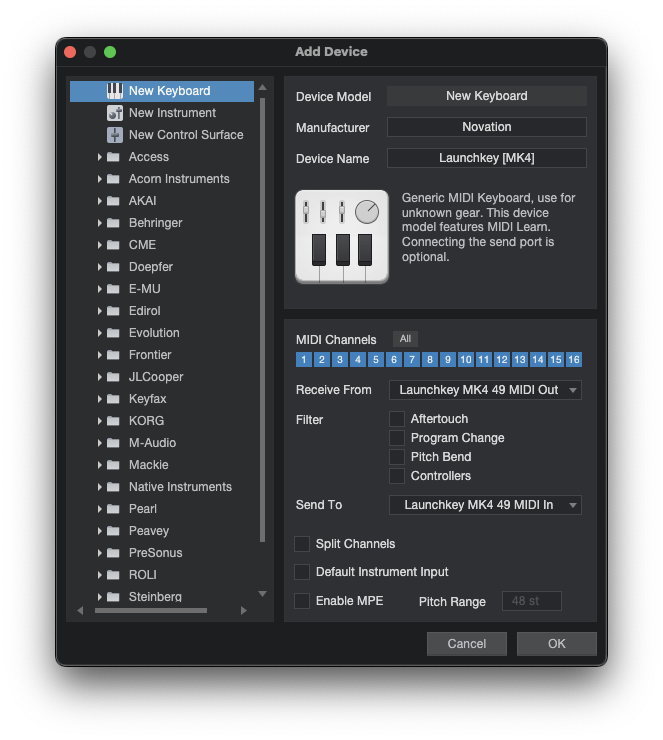Toggle MIDI channel 13
The width and height of the screenshot is (663, 740).
(520, 360)
